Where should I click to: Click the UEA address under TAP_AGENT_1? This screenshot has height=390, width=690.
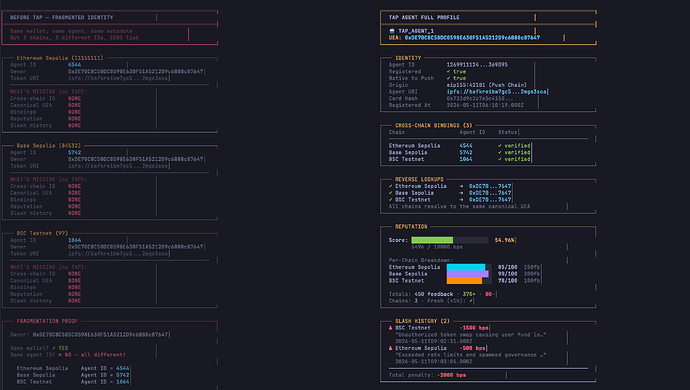click(472, 38)
